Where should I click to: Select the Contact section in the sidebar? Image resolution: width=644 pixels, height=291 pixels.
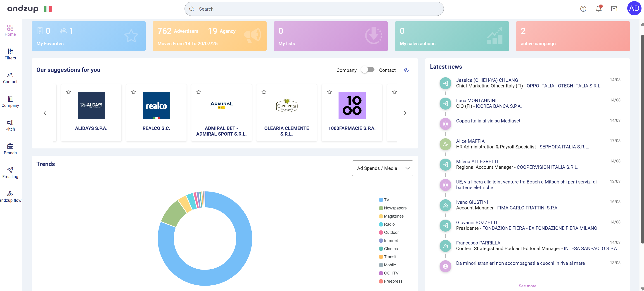(x=10, y=78)
